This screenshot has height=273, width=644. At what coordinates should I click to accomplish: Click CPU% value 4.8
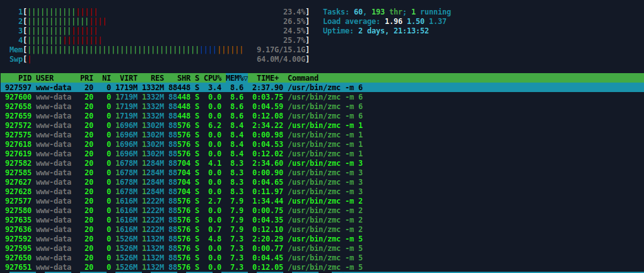pyautogui.click(x=215, y=238)
